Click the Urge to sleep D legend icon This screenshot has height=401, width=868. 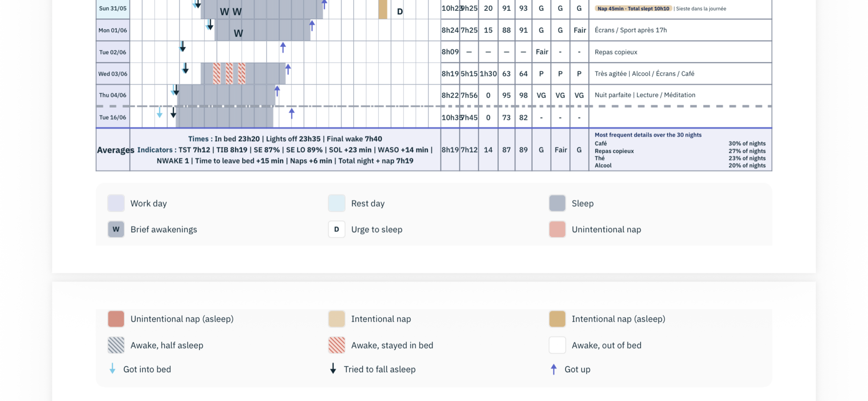(x=336, y=229)
